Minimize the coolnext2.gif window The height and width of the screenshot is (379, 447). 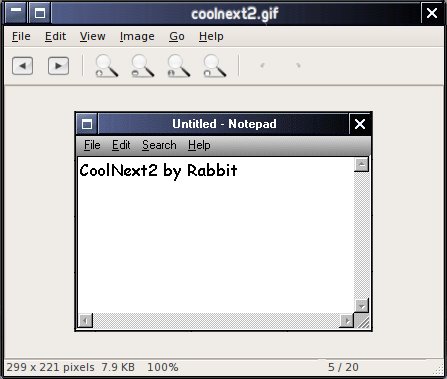click(16, 13)
